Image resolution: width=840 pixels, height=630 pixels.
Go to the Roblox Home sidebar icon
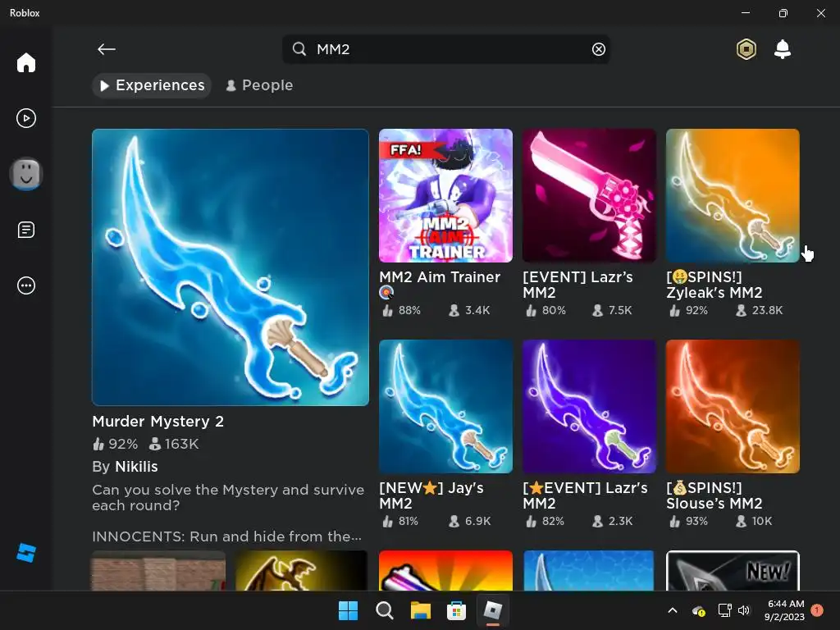click(x=25, y=62)
